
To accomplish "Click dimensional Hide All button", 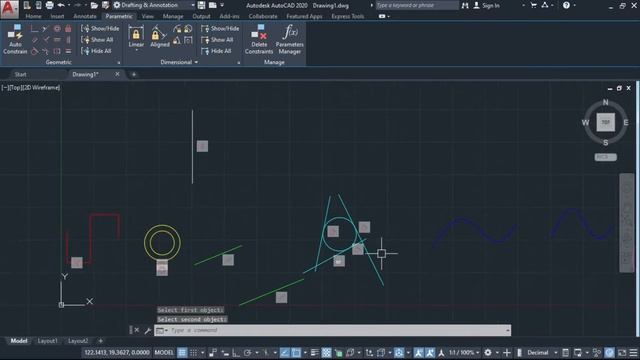I will click(x=216, y=51).
